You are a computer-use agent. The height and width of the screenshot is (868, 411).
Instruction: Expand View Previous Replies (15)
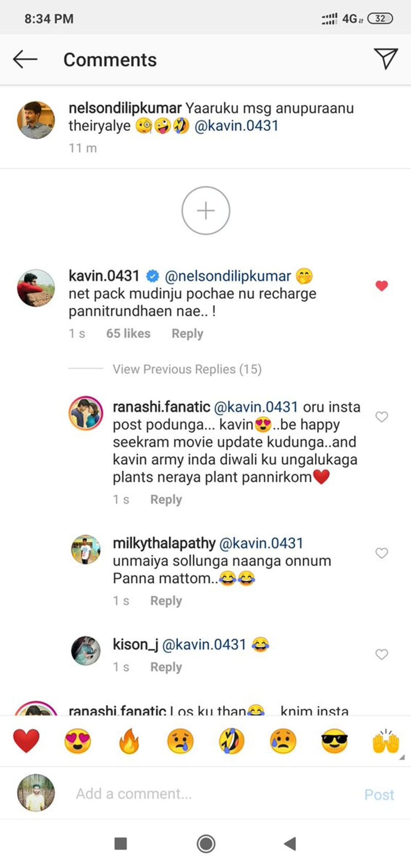point(187,369)
